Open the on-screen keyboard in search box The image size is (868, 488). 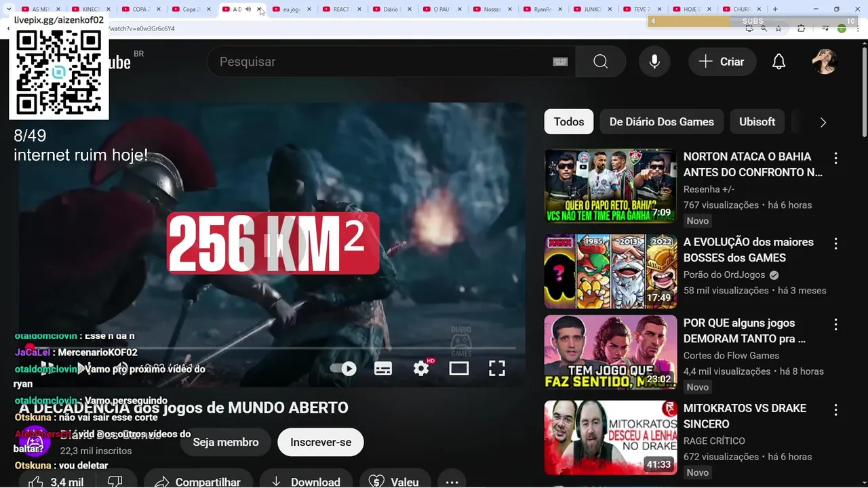(x=560, y=62)
